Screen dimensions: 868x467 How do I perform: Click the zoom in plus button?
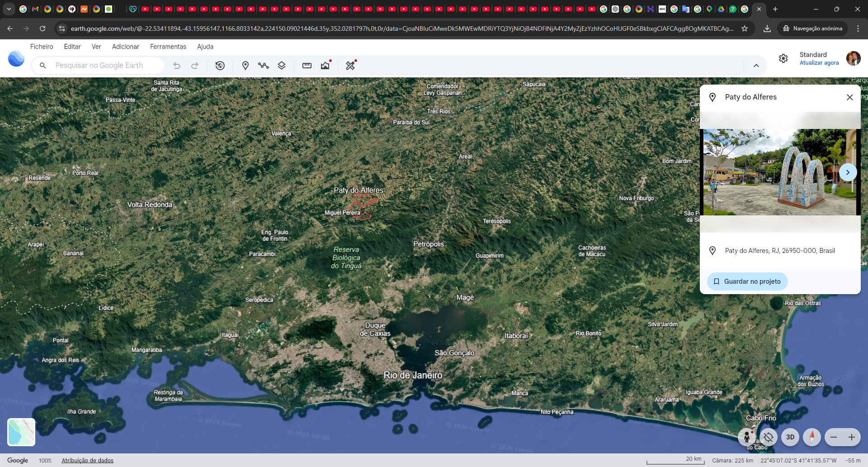coord(852,437)
